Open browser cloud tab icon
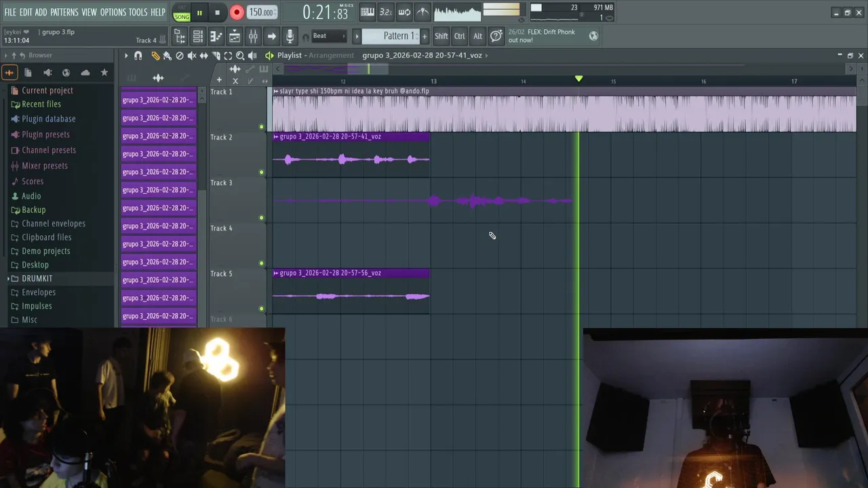 tap(85, 73)
